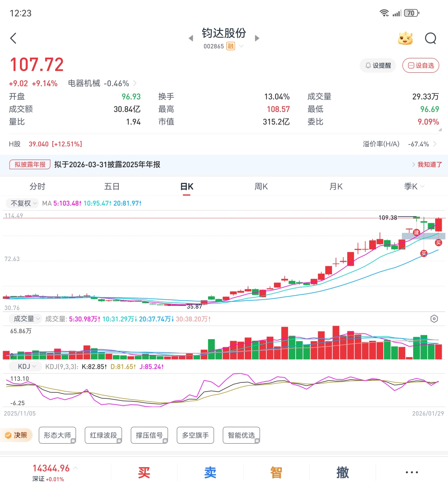Go to next stock arrow
The height and width of the screenshot is (488, 448).
coord(257,38)
